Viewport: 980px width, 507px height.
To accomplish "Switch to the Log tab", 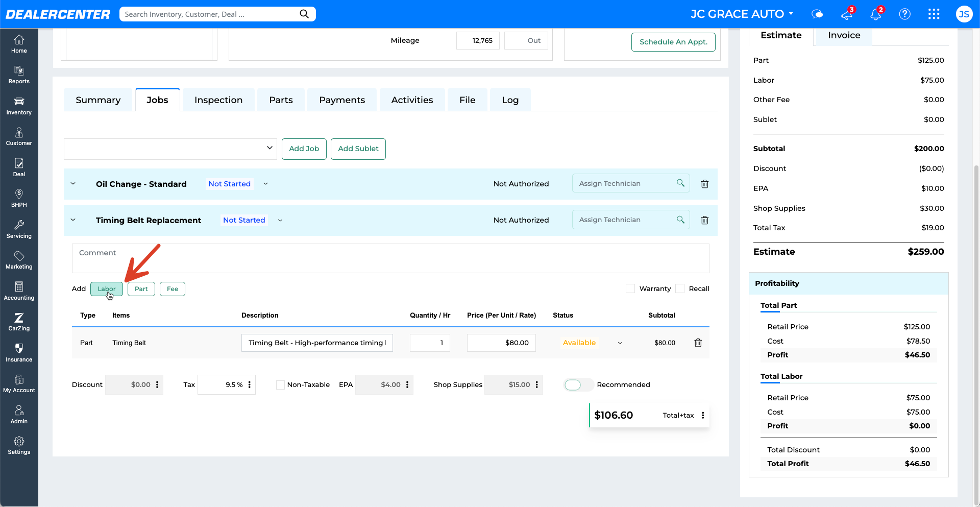I will (x=510, y=100).
